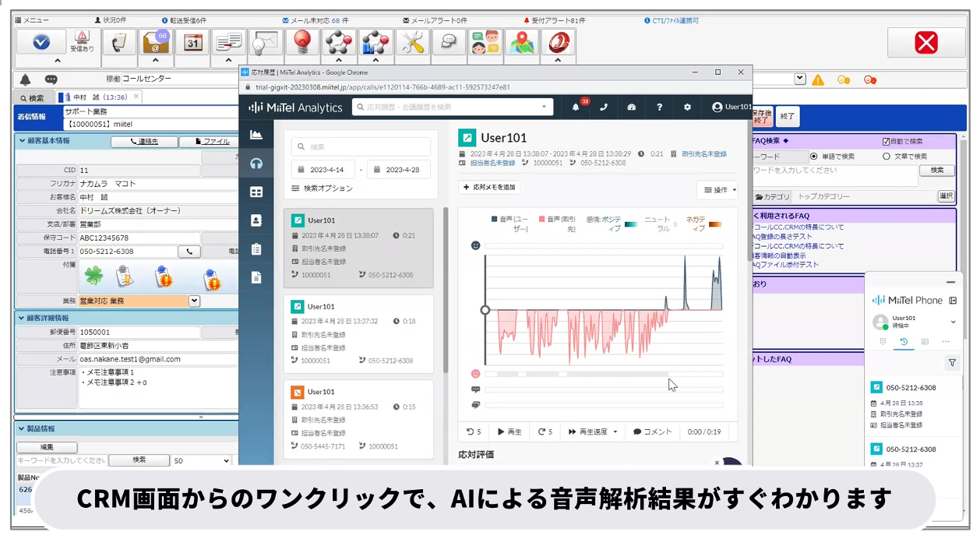Collapse the 顧客詳細情報 section

point(21,318)
